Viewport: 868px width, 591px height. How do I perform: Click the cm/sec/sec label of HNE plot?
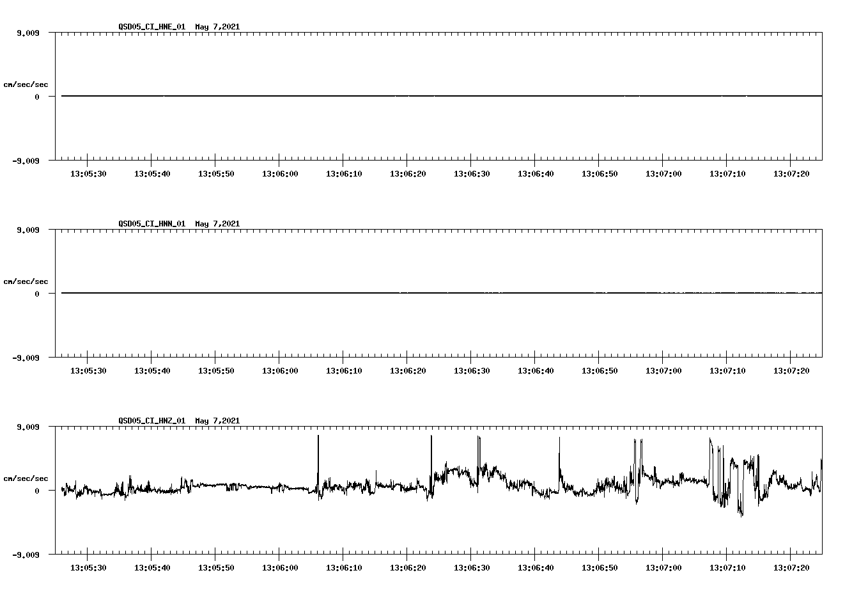tap(26, 84)
